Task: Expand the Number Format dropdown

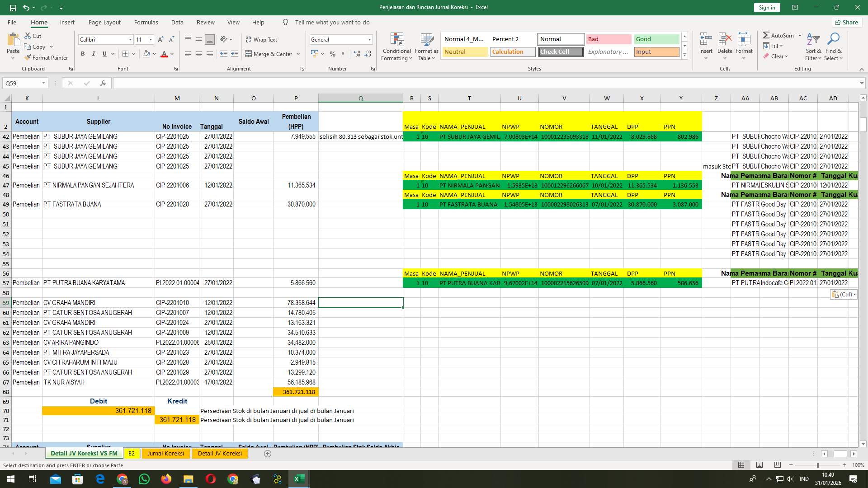Action: [369, 39]
